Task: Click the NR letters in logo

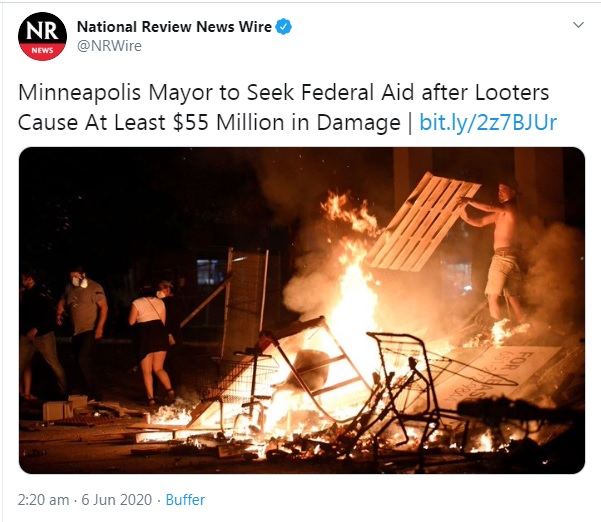Action: pyautogui.click(x=42, y=31)
